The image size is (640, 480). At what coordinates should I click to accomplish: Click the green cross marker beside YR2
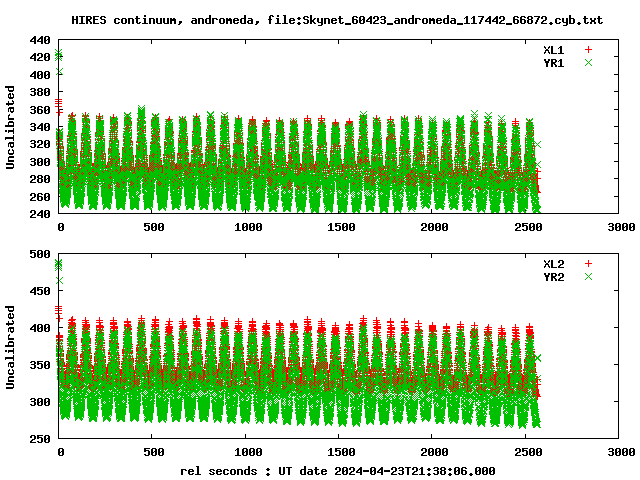tap(588, 277)
